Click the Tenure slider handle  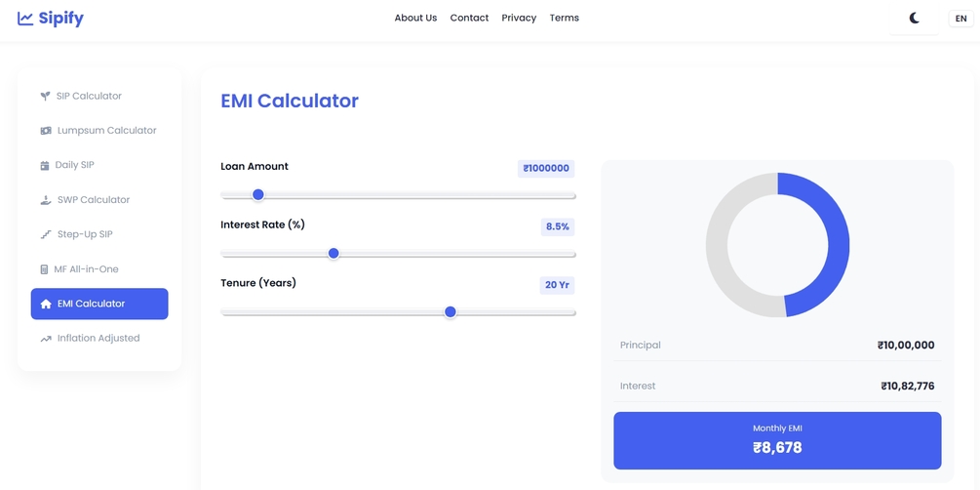tap(451, 312)
